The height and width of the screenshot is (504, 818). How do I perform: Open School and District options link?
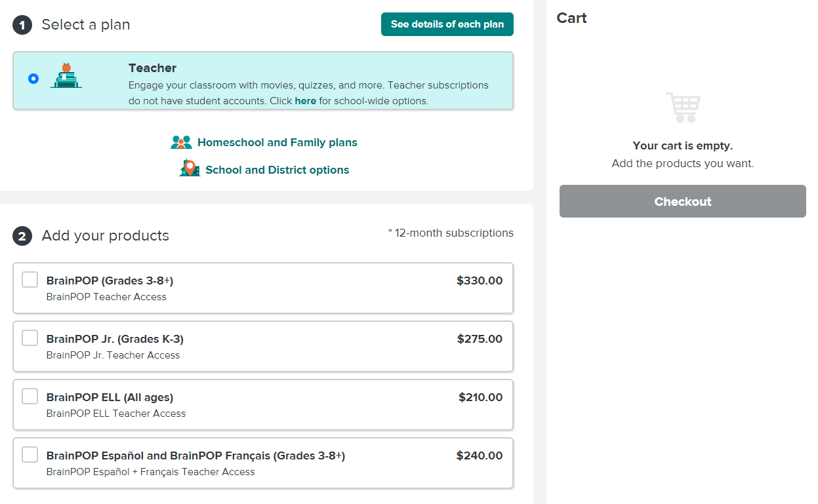(277, 170)
